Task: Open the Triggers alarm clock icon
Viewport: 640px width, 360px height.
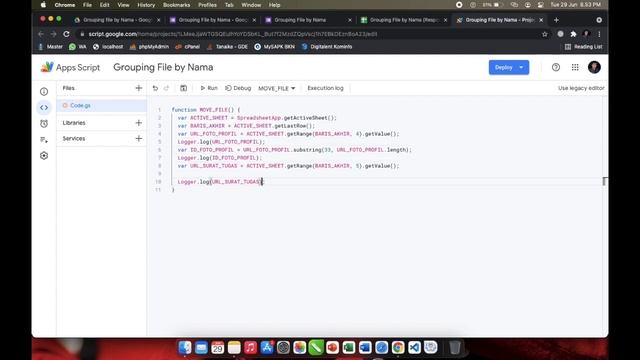Action: click(x=44, y=123)
